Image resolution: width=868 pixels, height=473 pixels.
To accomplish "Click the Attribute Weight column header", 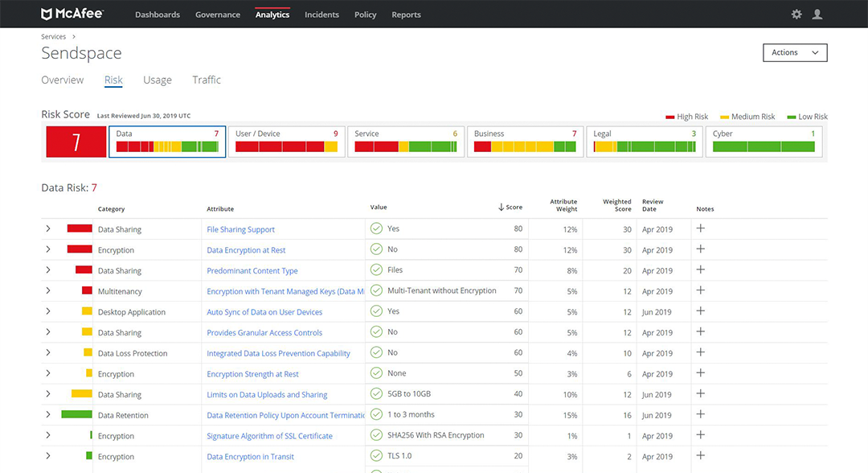I will pyautogui.click(x=563, y=205).
